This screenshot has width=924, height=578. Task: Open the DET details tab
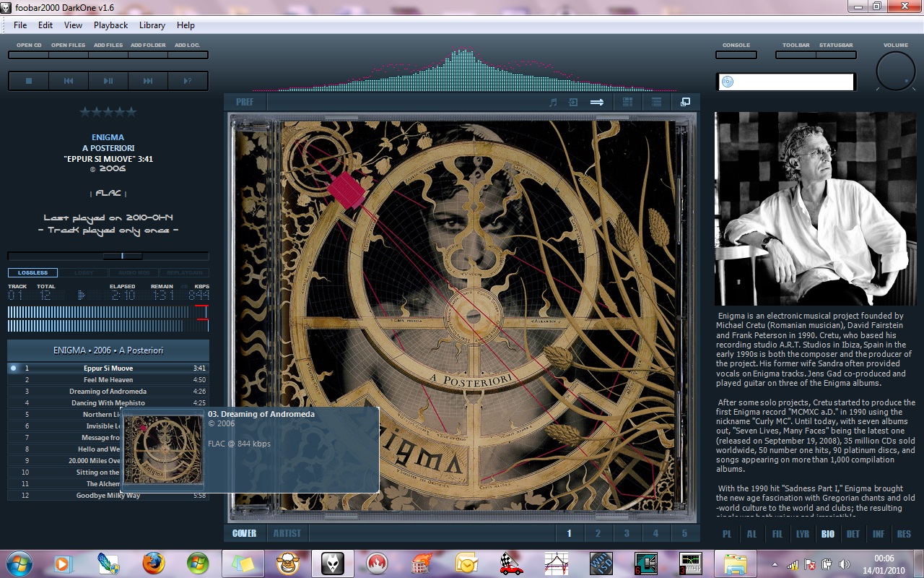(853, 535)
